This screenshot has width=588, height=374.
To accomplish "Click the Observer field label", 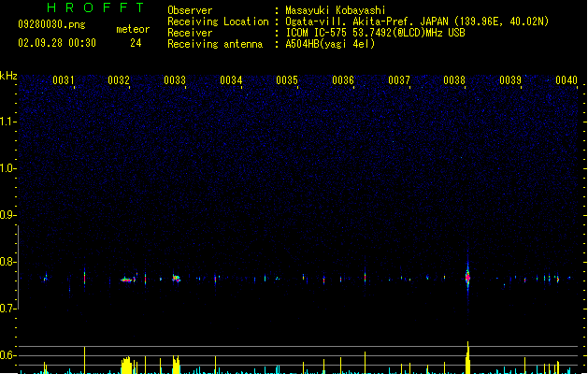I will coord(190,10).
